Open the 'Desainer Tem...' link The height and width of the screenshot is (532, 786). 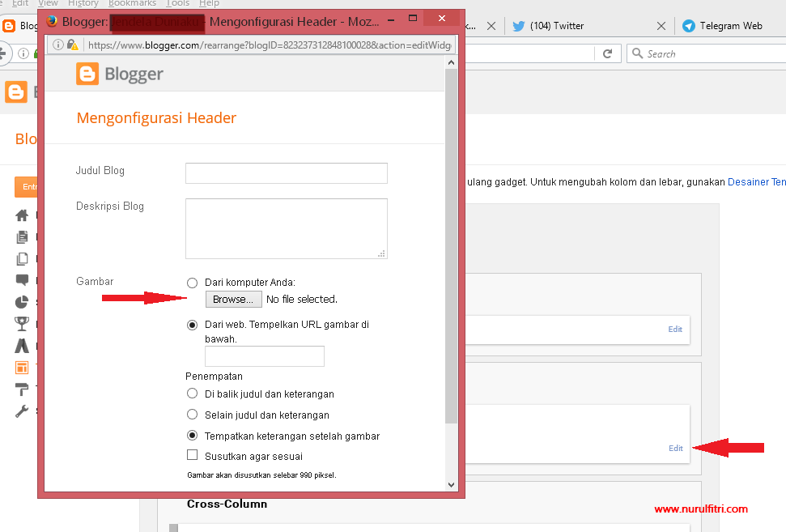756,182
